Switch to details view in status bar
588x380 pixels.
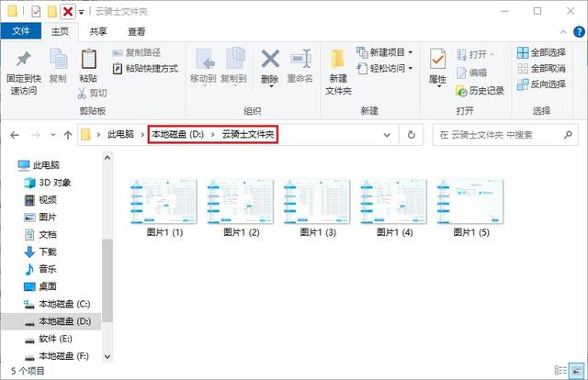coord(560,370)
